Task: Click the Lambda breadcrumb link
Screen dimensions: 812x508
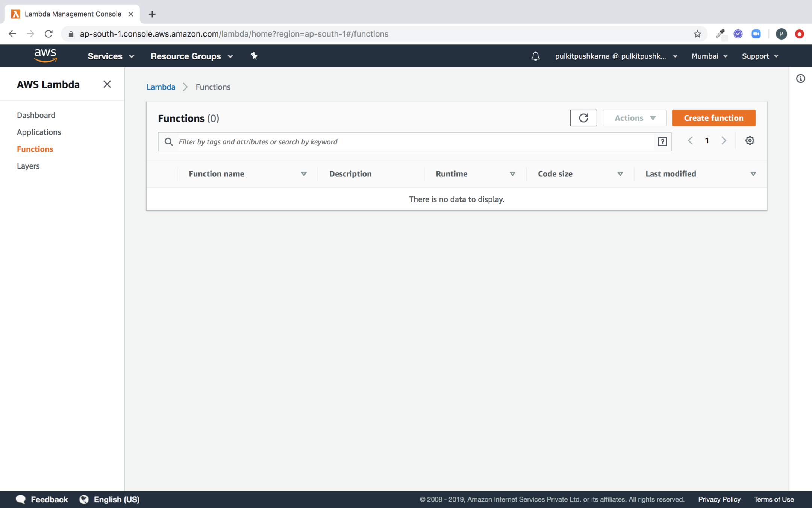Action: pos(161,87)
